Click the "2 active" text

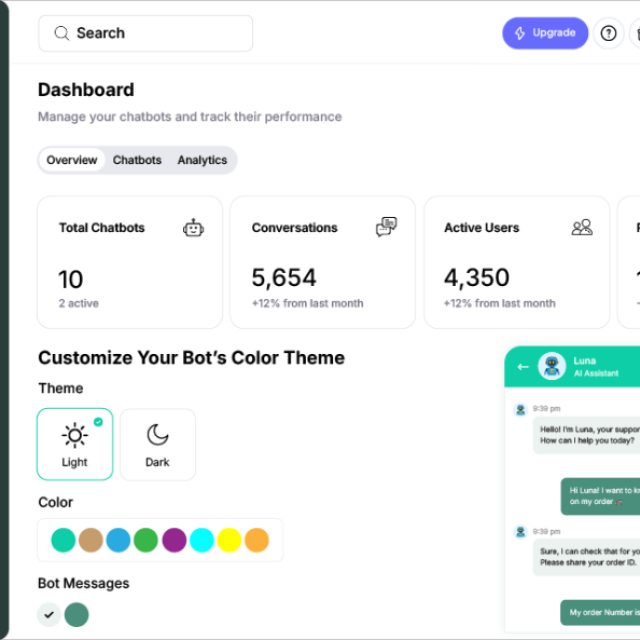pos(79,303)
